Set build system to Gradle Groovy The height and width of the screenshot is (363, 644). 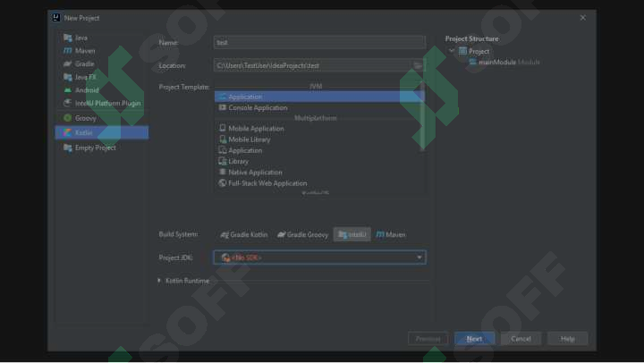(x=302, y=235)
